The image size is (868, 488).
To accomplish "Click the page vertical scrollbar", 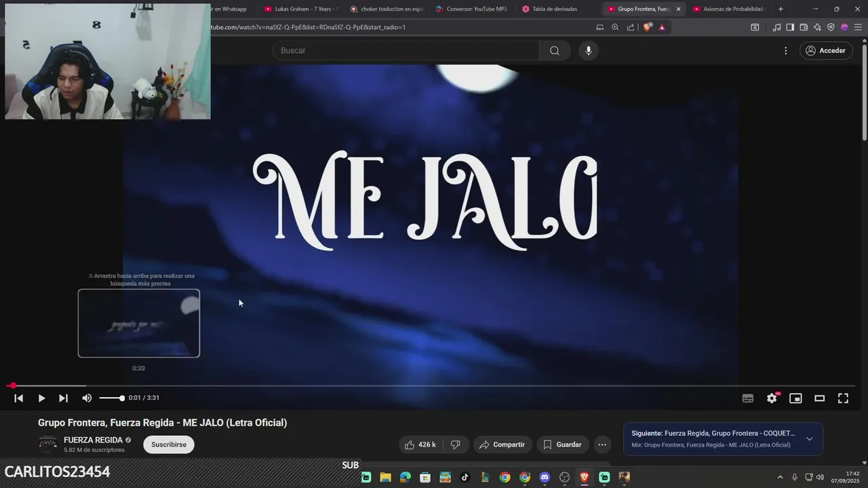I will [864, 91].
